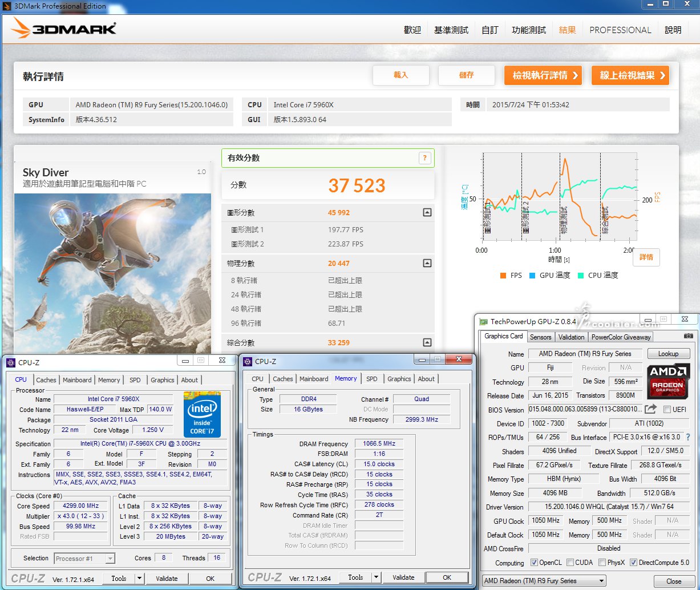The image size is (700, 590).
Task: Open SPD tab in CPU-Z Memory timings window
Action: pos(372,379)
